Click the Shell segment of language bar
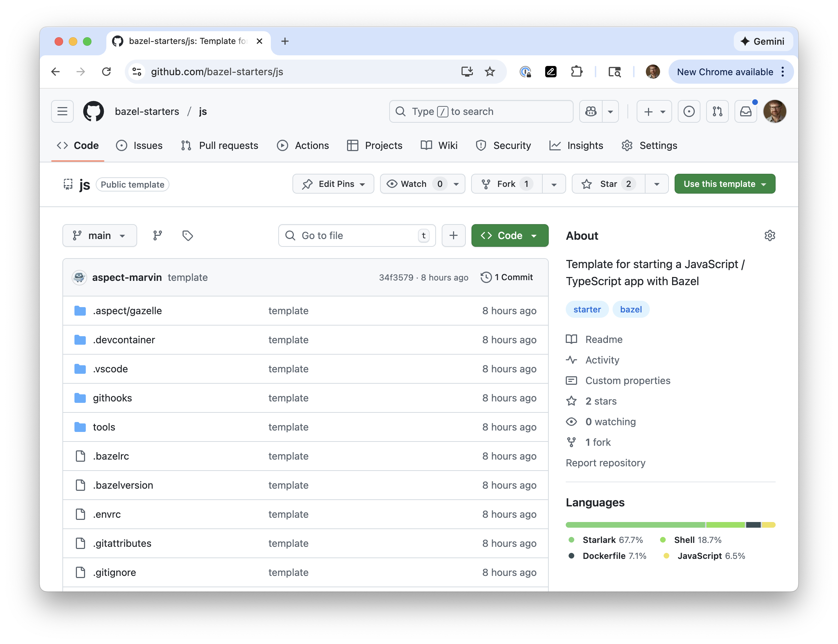 click(x=725, y=524)
